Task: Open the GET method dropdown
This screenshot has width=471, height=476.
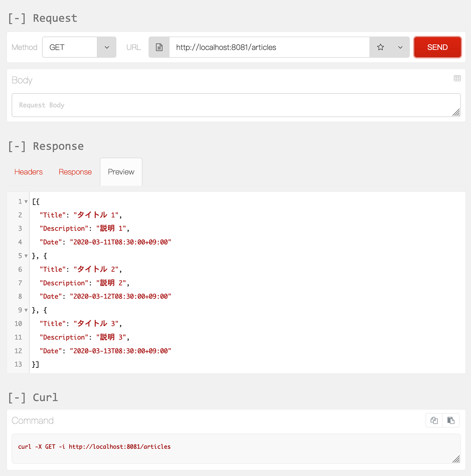Action: (x=107, y=47)
